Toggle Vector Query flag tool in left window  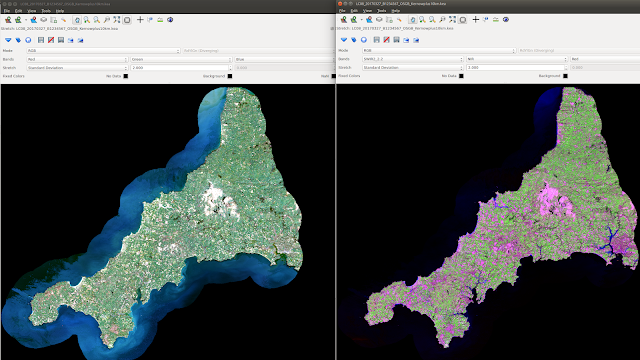[x=150, y=20]
